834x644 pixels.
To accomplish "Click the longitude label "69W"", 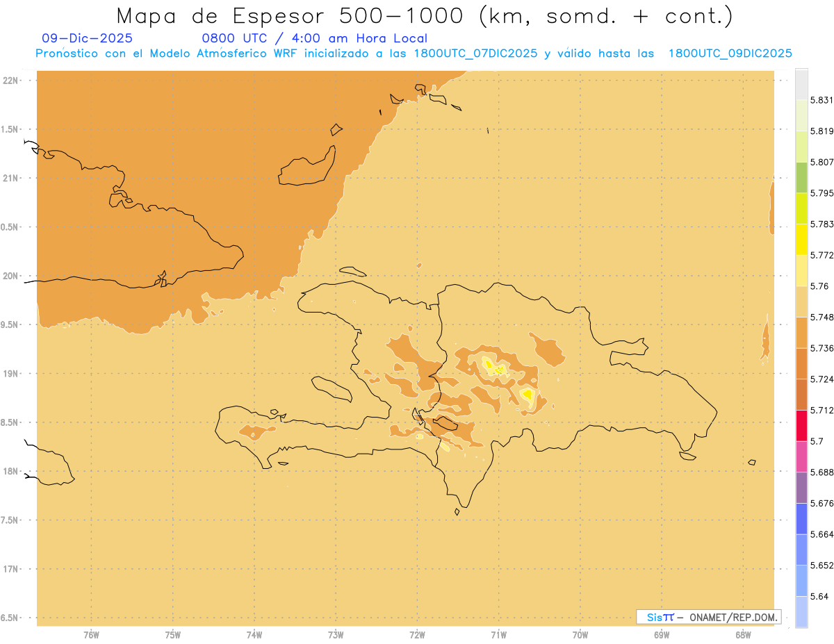I will coord(662,635).
